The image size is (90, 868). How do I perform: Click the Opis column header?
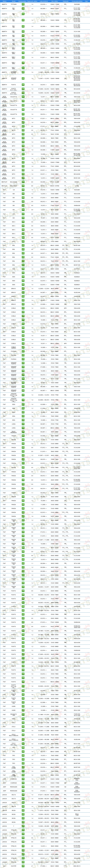tap(86, 1)
